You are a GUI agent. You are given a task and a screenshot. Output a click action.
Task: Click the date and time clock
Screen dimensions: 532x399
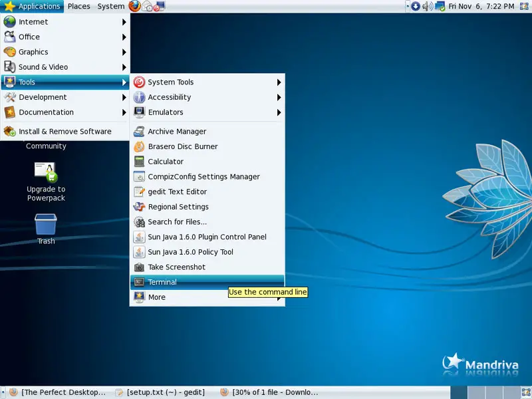(481, 6)
